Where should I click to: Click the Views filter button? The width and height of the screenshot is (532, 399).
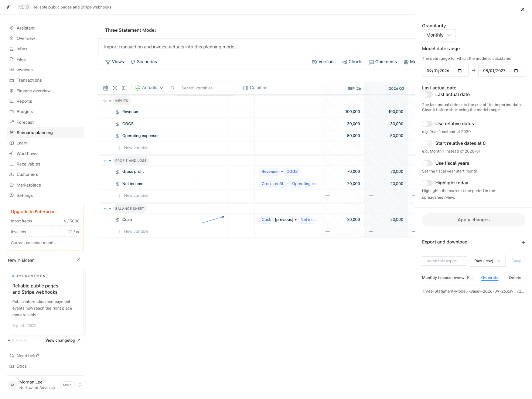[x=115, y=62]
